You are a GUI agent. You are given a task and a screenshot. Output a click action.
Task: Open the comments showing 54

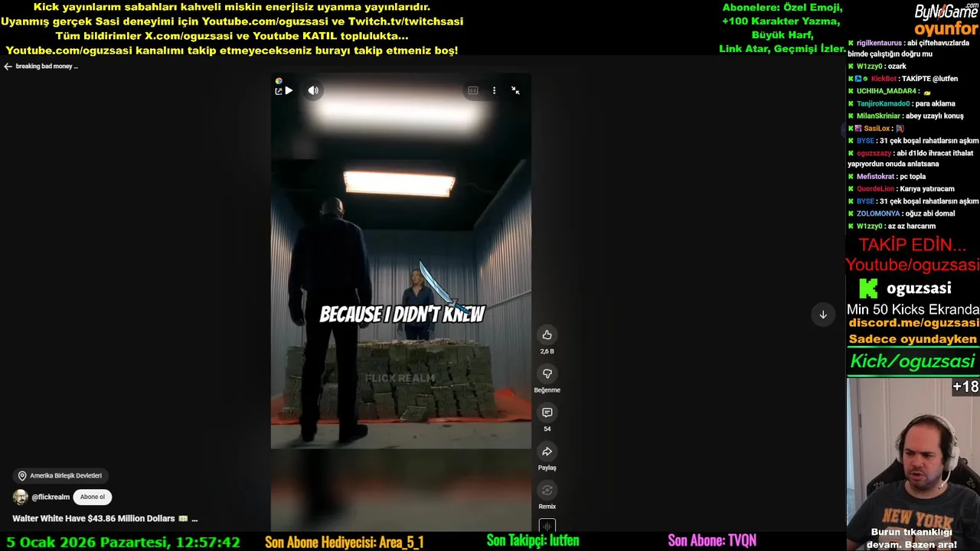tap(547, 412)
